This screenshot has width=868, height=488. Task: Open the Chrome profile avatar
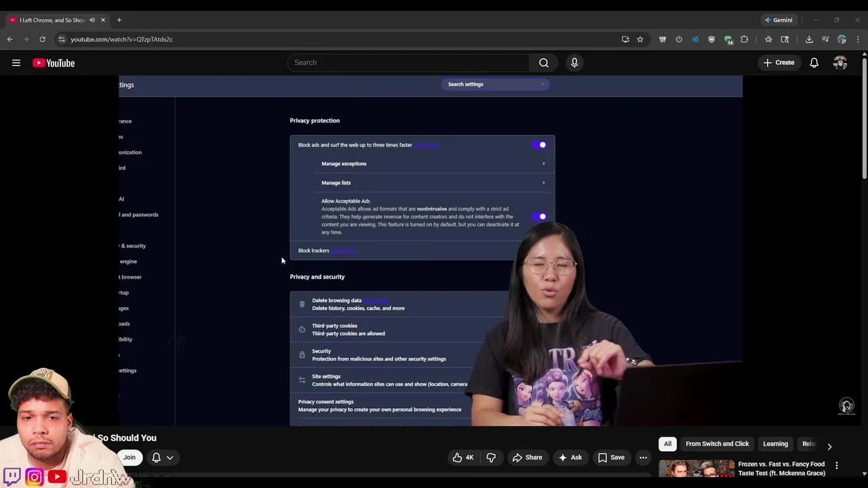pyautogui.click(x=842, y=39)
